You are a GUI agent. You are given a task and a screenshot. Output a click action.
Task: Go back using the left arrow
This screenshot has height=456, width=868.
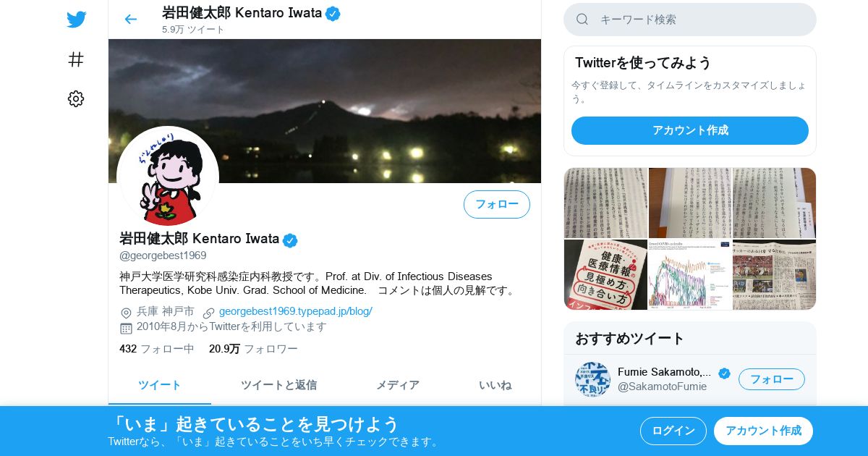(x=130, y=20)
